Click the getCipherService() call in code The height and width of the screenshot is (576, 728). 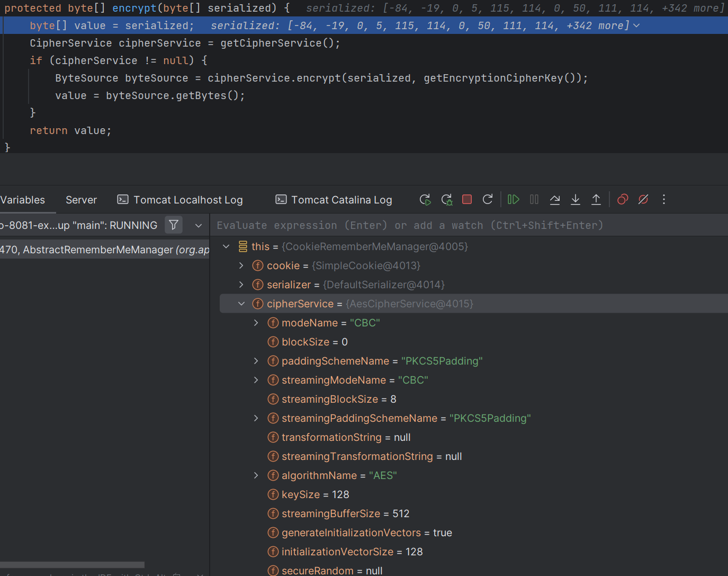(277, 43)
